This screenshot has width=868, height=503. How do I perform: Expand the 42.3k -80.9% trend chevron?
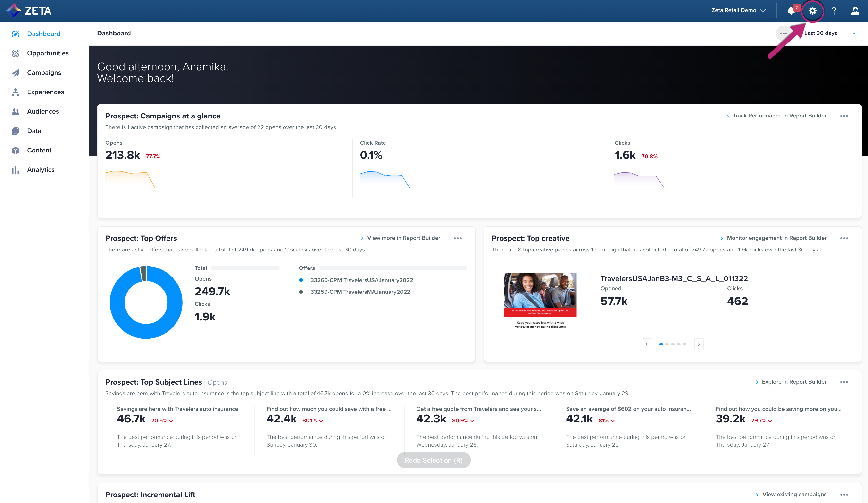click(472, 421)
